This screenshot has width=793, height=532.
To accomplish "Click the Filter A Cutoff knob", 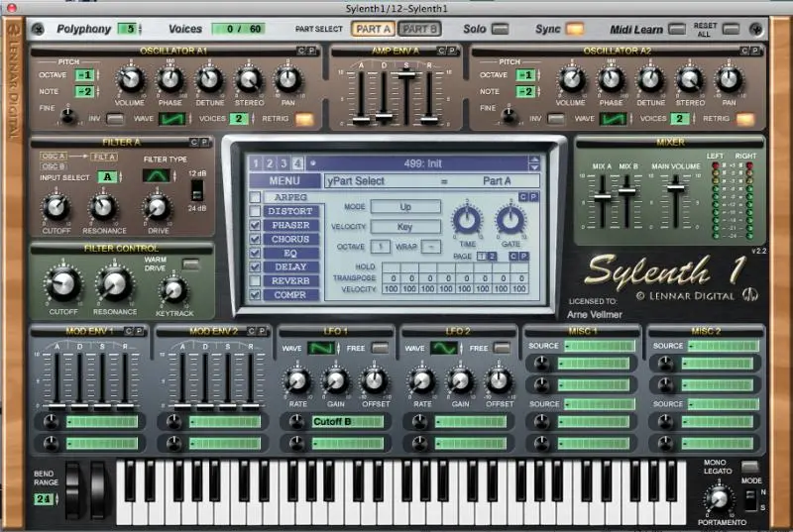I will [x=56, y=207].
